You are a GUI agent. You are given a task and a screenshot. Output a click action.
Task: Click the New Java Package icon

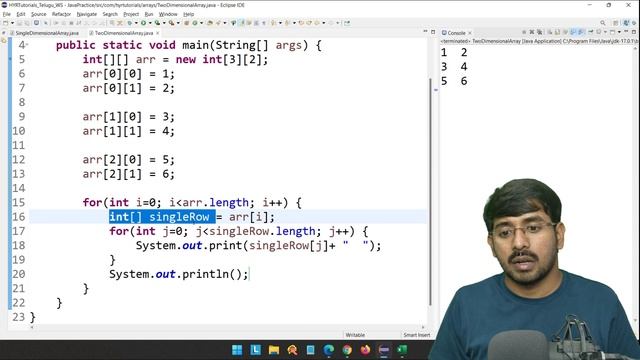click(x=186, y=23)
